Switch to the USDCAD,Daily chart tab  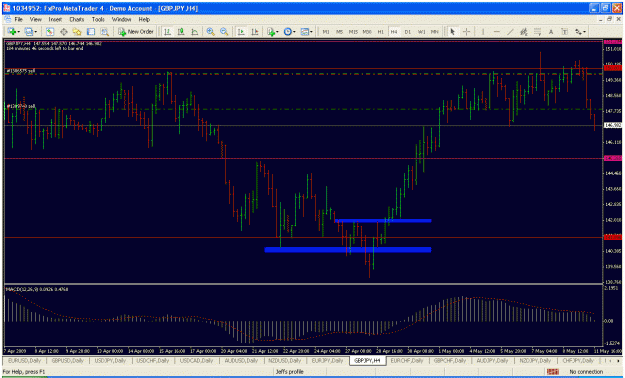(x=197, y=360)
